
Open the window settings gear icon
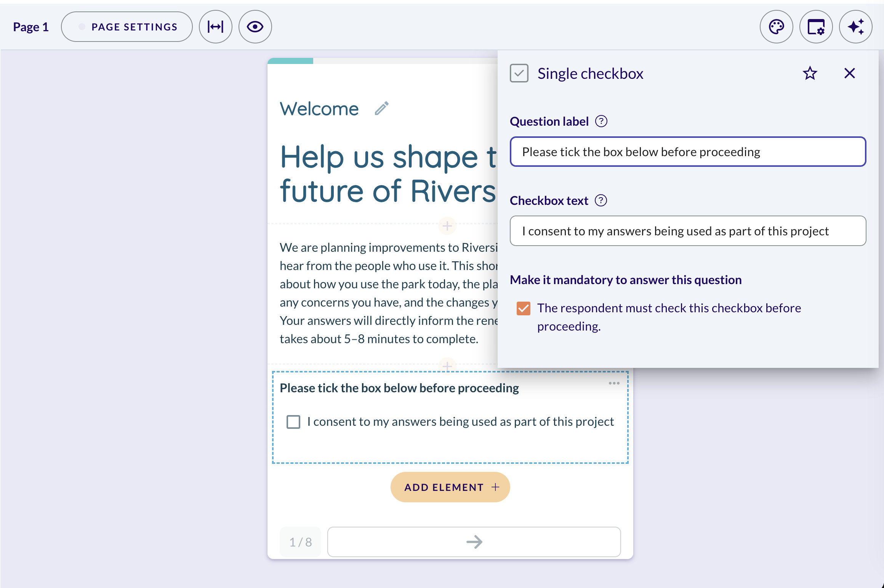click(x=816, y=27)
